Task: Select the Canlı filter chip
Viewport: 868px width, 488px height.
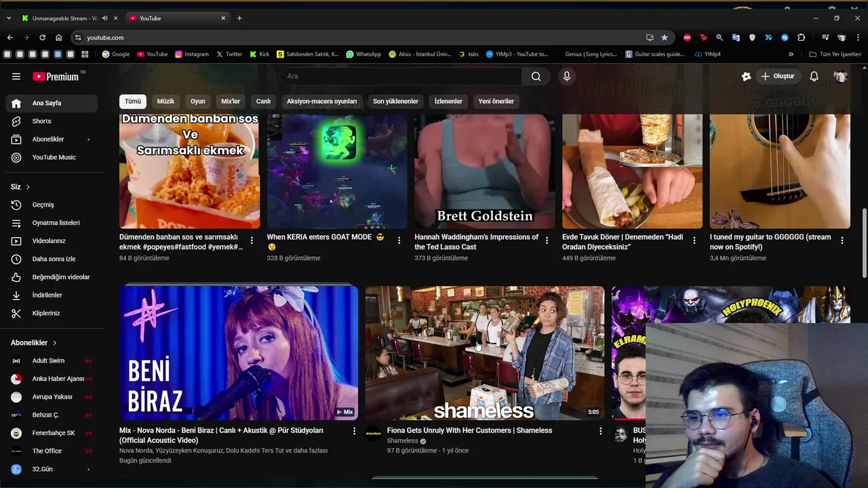Action: pos(263,101)
